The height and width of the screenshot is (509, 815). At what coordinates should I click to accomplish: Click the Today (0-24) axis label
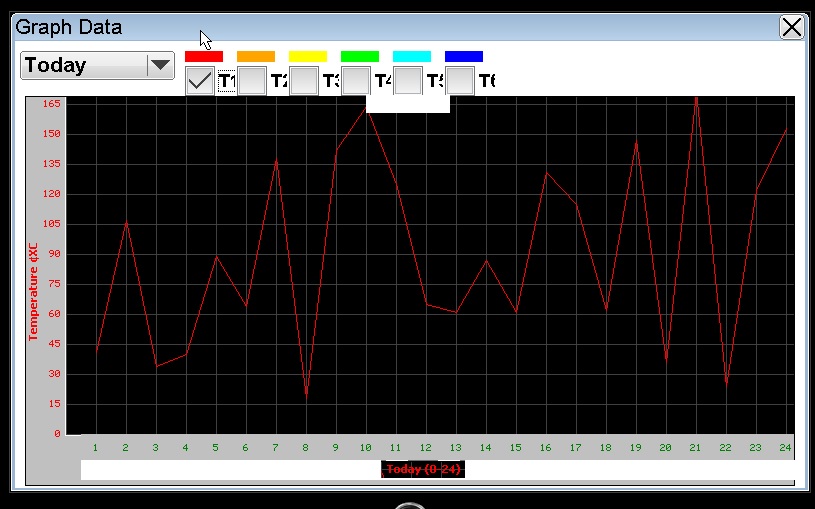tap(423, 469)
